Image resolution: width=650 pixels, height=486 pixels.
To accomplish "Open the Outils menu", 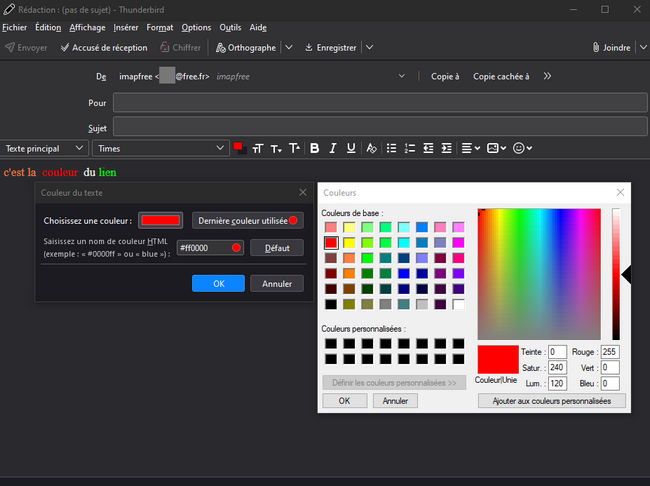I will click(230, 27).
